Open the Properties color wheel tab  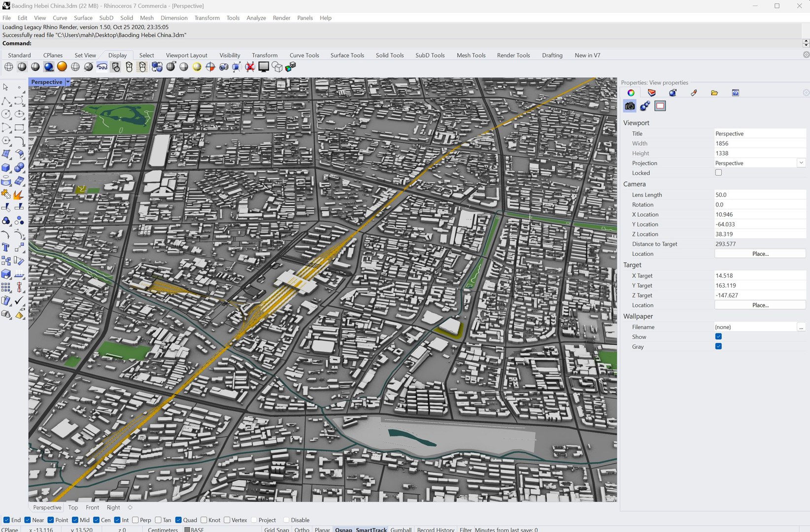631,93
